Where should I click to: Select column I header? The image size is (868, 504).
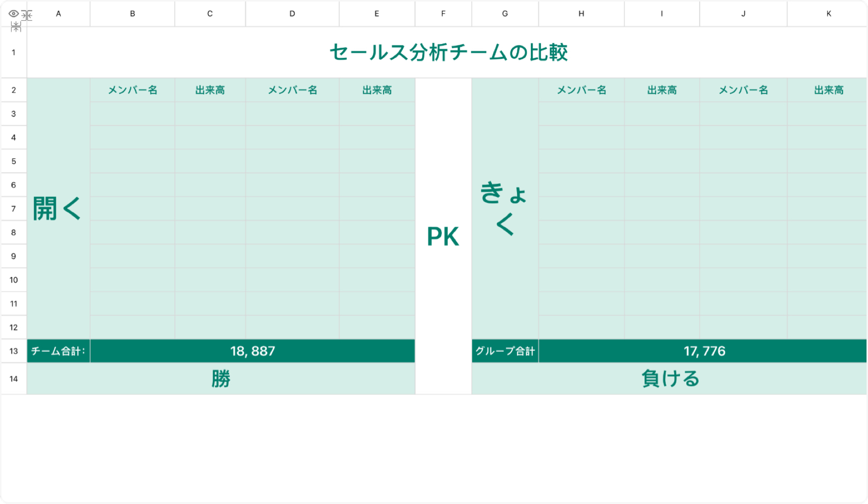tap(662, 14)
